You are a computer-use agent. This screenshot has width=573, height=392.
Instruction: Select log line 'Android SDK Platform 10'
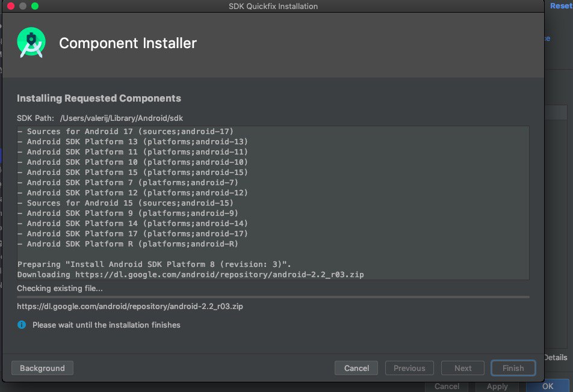click(x=132, y=162)
